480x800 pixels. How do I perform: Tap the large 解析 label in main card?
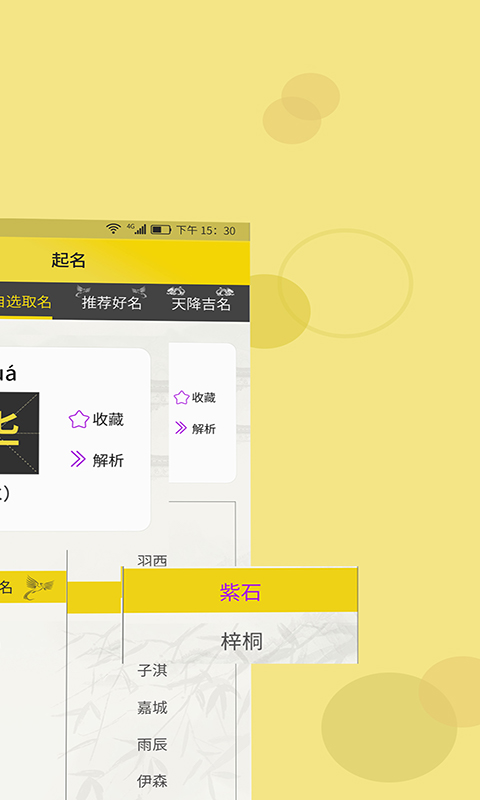coord(108,460)
